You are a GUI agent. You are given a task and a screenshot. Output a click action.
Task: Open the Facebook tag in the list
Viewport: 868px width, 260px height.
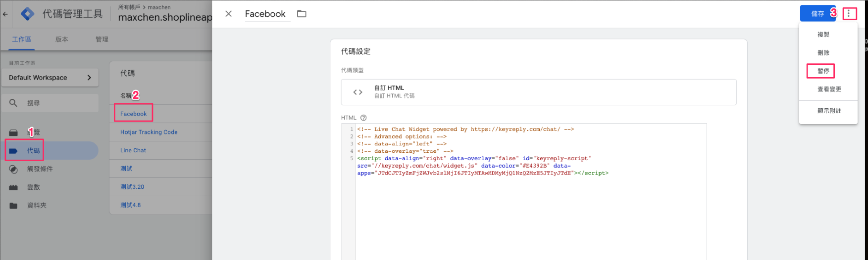[x=133, y=114]
